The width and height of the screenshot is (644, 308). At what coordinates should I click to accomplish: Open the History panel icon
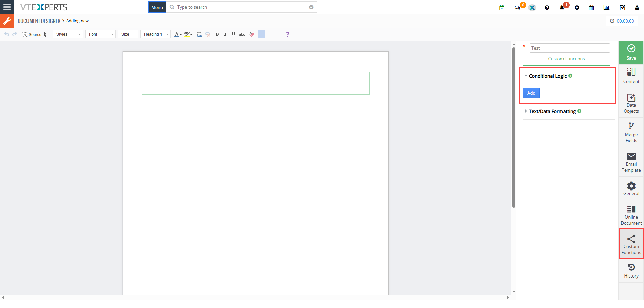tap(631, 270)
